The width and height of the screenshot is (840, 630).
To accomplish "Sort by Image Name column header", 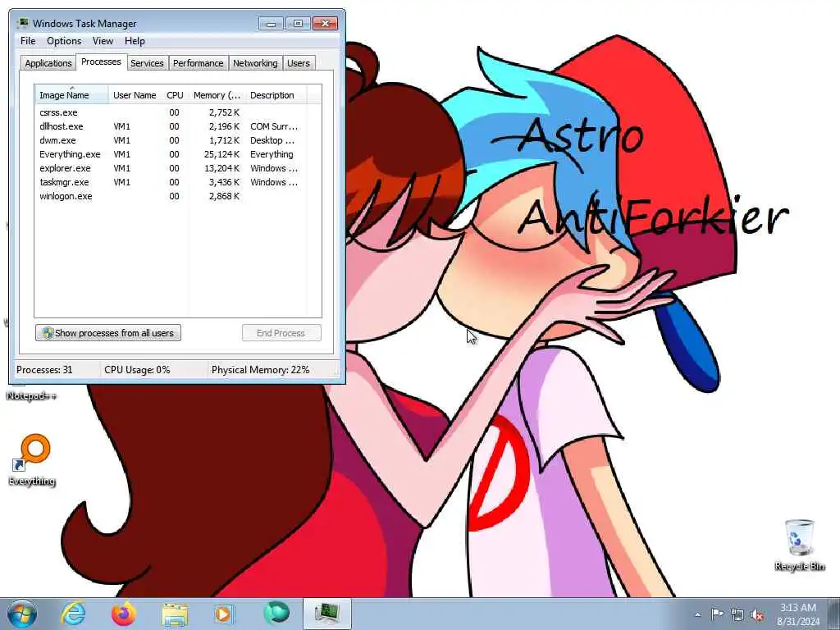I will [x=71, y=95].
